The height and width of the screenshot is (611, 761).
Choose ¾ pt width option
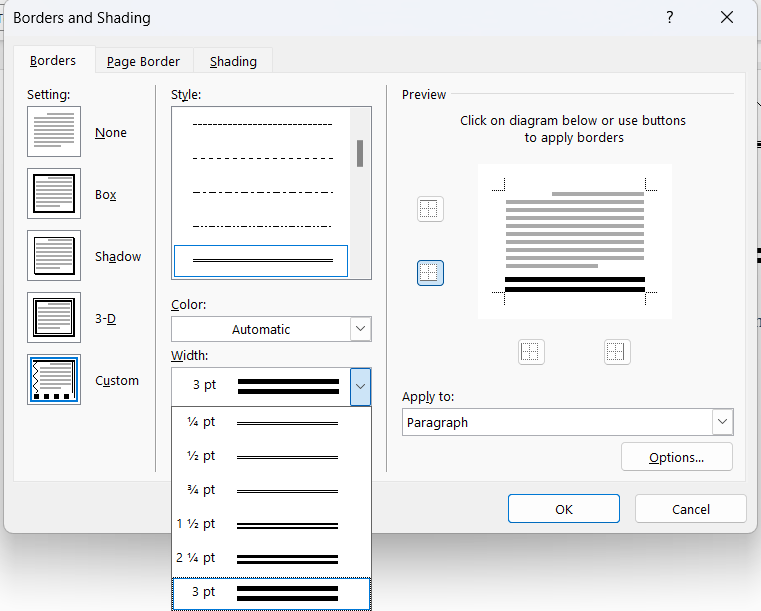pos(271,491)
